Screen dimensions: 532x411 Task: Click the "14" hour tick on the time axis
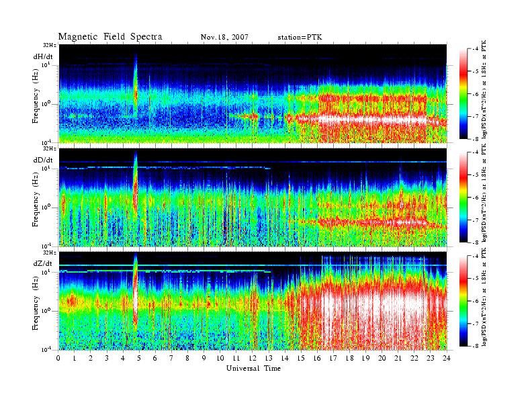[285, 358]
